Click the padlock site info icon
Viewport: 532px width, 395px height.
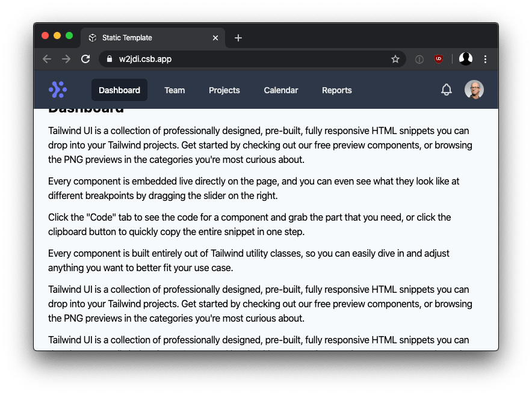[x=110, y=59]
